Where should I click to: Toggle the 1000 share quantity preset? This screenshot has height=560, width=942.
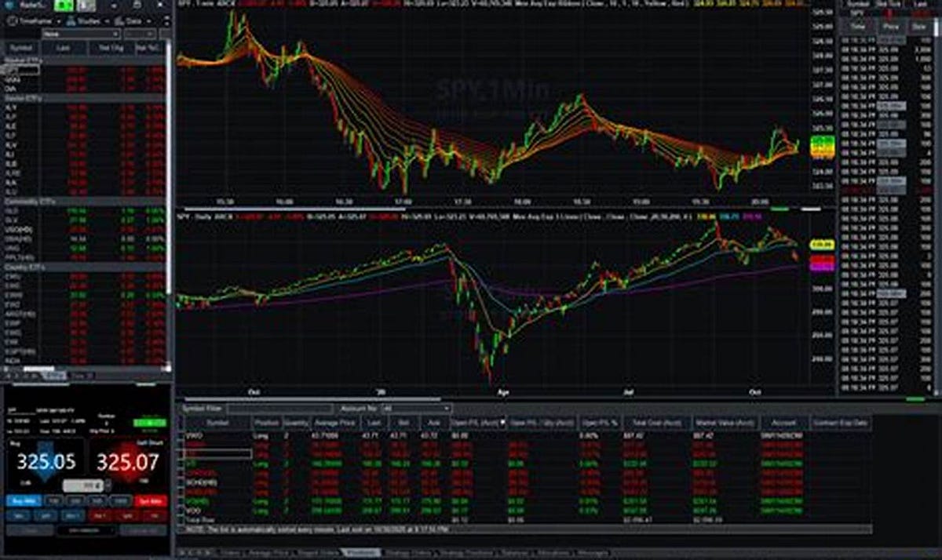[120, 500]
